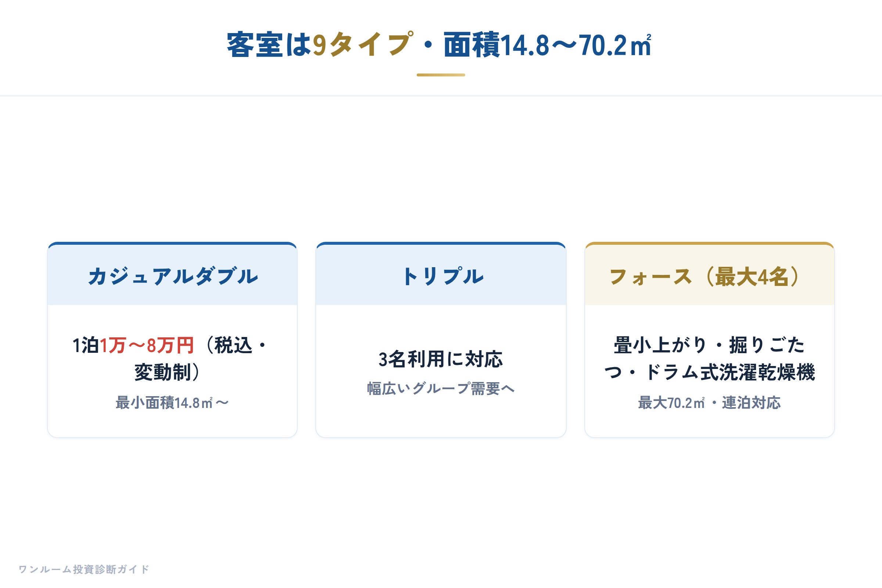This screenshot has height=588, width=882.
Task: Click the blue top border of the トリプル card
Action: coord(441,243)
